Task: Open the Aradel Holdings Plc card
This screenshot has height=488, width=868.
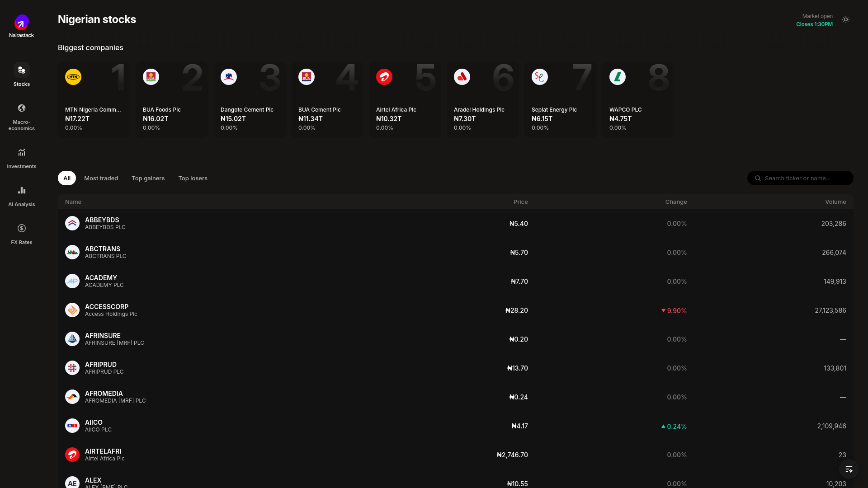Action: click(483, 100)
